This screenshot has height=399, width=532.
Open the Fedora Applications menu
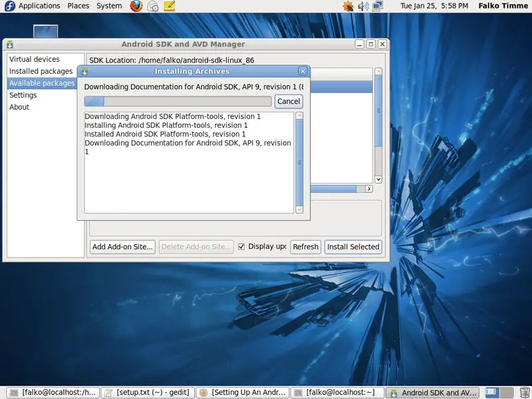pos(39,6)
